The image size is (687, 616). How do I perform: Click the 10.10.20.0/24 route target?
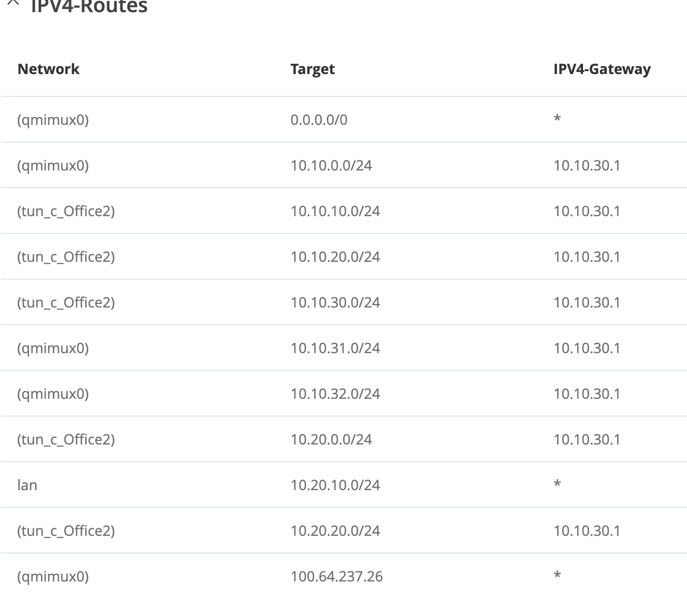[335, 257]
